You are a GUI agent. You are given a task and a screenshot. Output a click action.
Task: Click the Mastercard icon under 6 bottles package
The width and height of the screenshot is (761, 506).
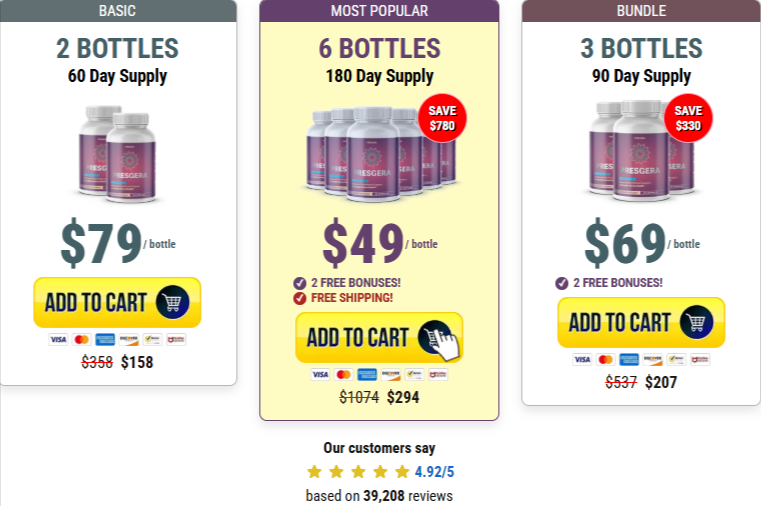pos(343,375)
